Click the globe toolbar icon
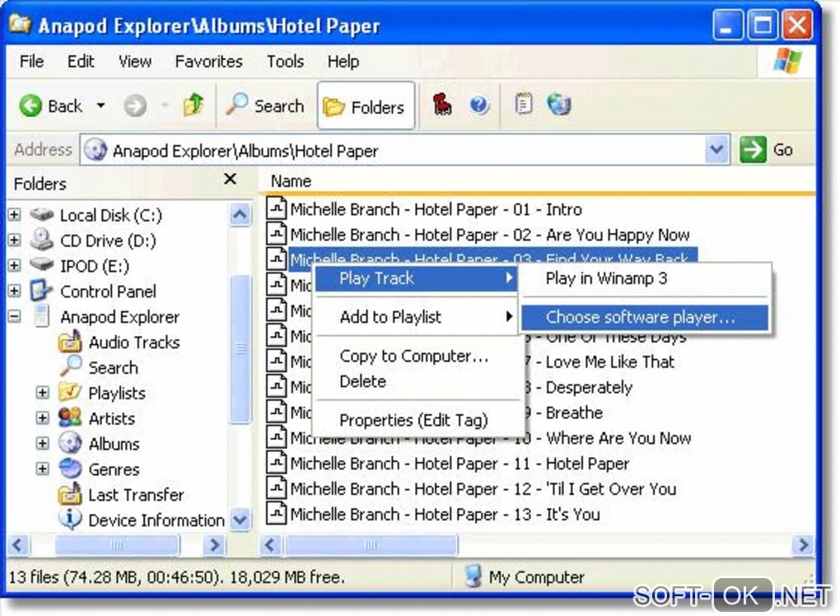Viewport: 840px width, 616px height. click(x=558, y=105)
